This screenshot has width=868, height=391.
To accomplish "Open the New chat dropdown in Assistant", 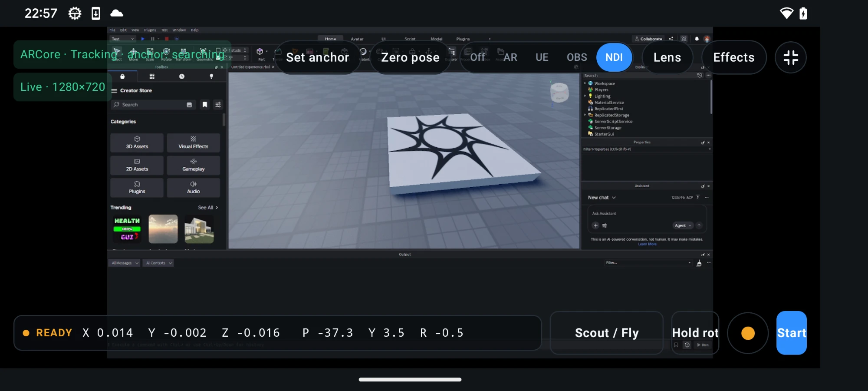I will tap(602, 198).
